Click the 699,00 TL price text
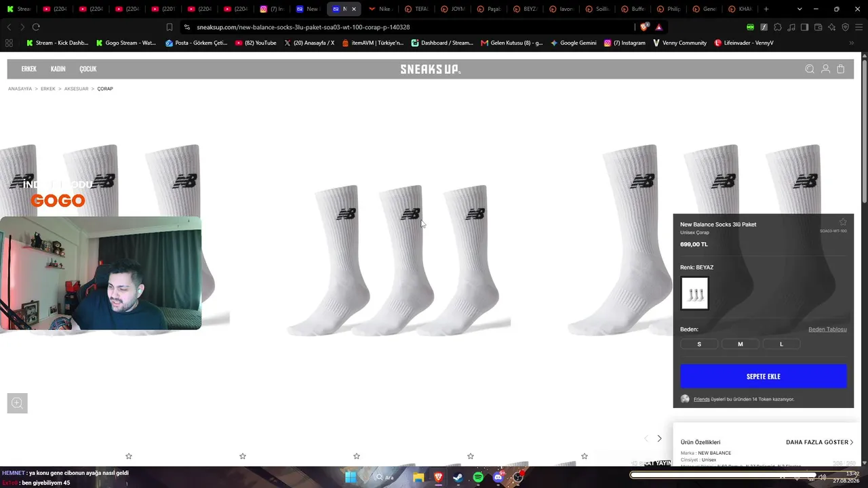Image resolution: width=868 pixels, height=488 pixels. (694, 245)
